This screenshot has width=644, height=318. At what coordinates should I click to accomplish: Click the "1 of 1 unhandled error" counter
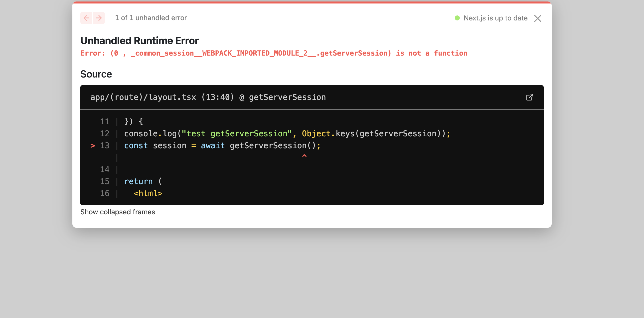click(151, 18)
